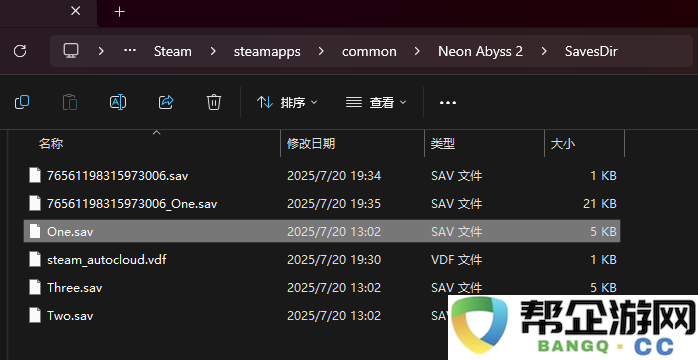Screen dimensions: 698x360
Task: Select the One.sav file name
Action: (70, 232)
